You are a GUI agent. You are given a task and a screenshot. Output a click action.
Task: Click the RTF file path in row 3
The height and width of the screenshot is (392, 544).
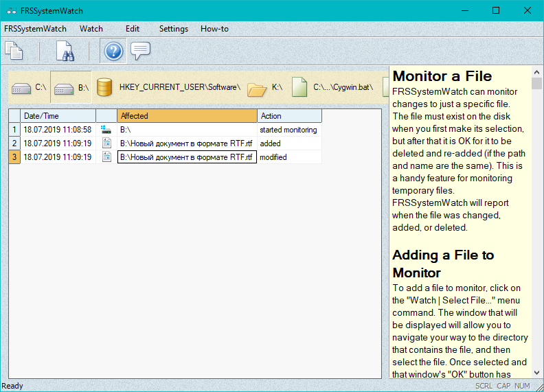click(187, 157)
